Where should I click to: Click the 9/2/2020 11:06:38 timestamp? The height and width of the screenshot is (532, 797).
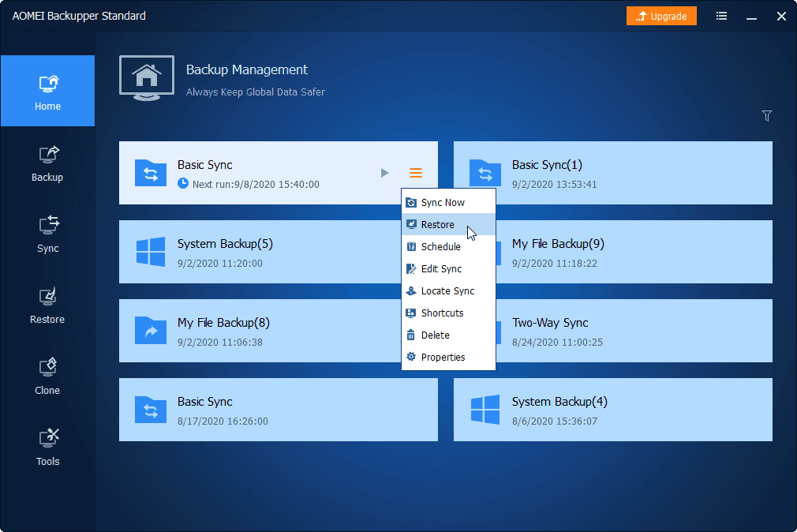tap(220, 343)
